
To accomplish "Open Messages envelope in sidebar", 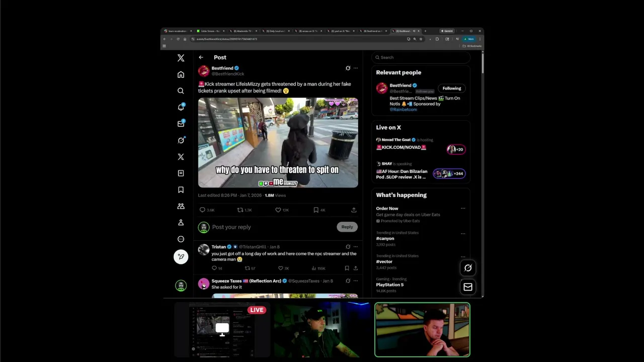I will [x=181, y=124].
